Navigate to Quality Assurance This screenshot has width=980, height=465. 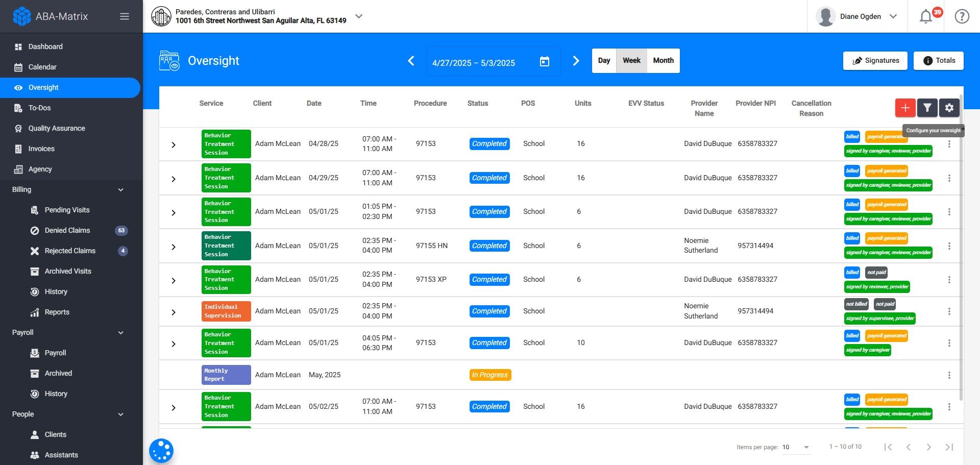point(57,128)
